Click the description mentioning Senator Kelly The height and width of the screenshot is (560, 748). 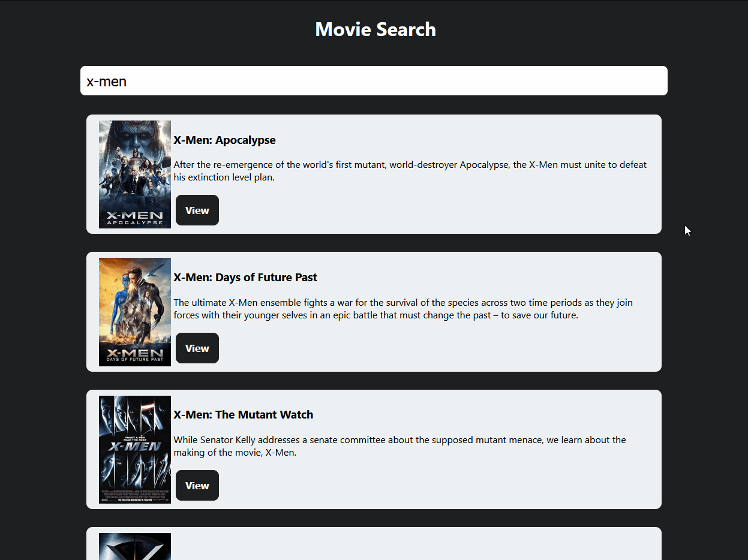click(400, 446)
